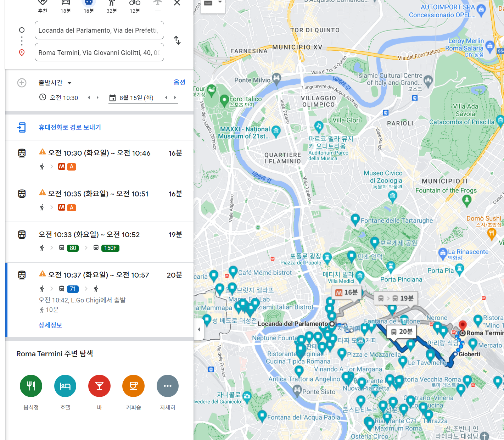Screen dimensions: 504x440
Task: Swap origin and destination with reverse arrows icon
Action: click(x=178, y=40)
